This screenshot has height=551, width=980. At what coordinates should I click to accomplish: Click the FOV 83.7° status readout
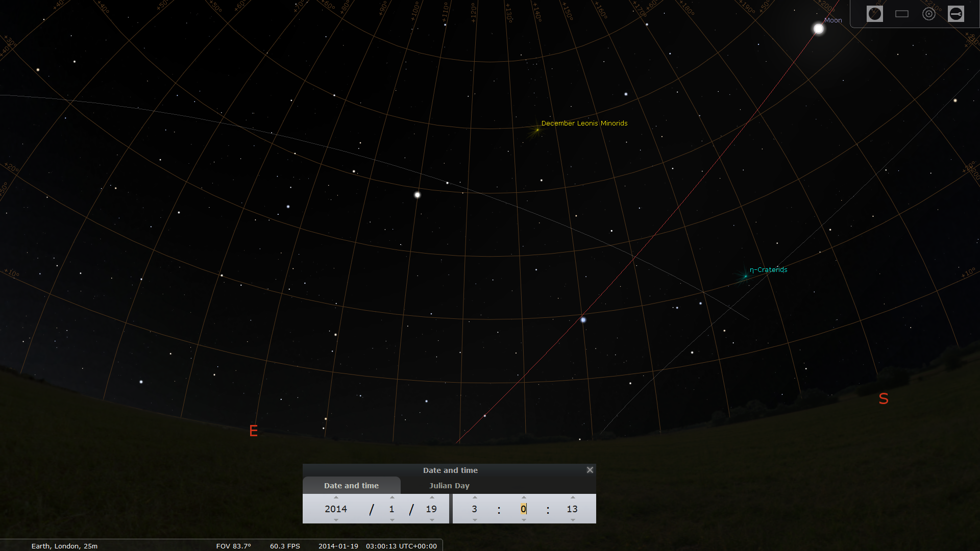click(x=234, y=546)
